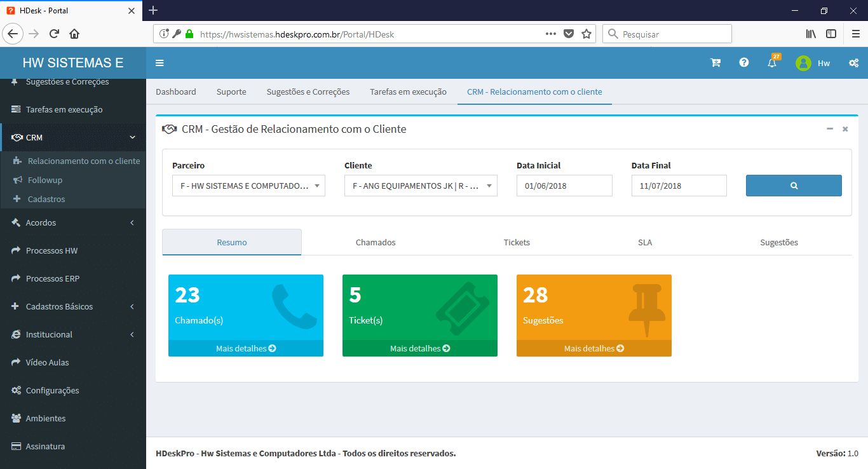The width and height of the screenshot is (868, 469).
Task: Open the Parceiro dropdown
Action: [248, 186]
